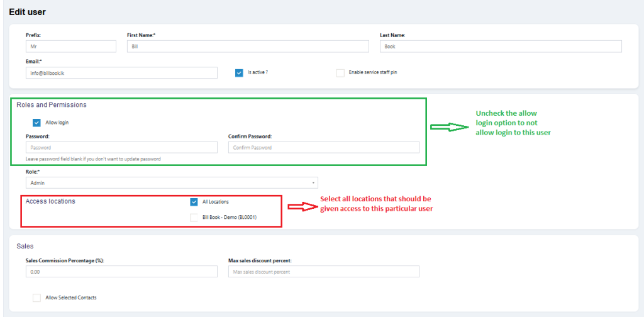Click the green arrow annotation icon
This screenshot has width=644, height=317.
click(450, 127)
